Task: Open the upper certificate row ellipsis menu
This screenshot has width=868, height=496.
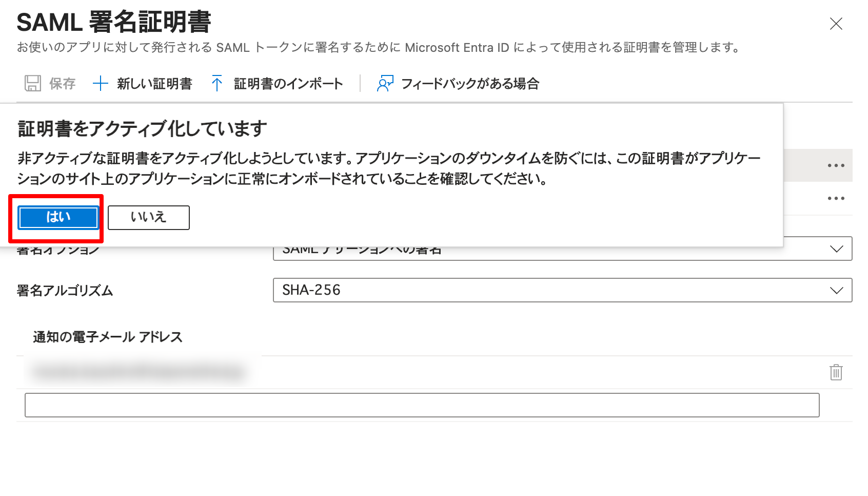Action: [x=837, y=165]
